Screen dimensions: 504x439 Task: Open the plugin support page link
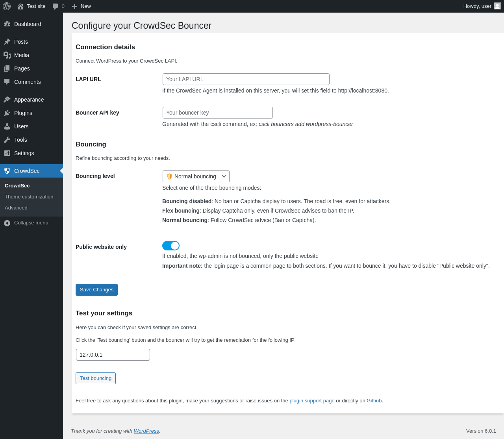[x=312, y=401]
